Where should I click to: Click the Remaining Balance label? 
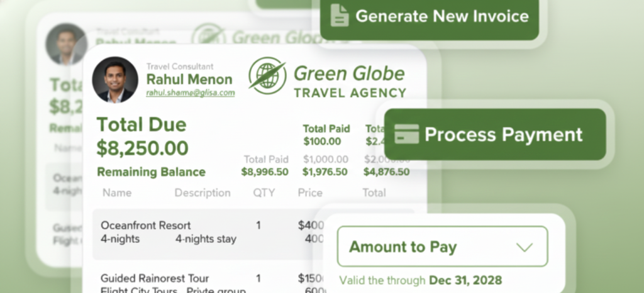[151, 172]
